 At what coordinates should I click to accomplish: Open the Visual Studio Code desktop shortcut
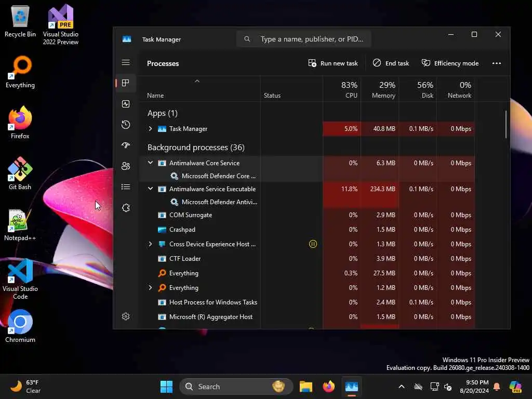click(x=20, y=280)
